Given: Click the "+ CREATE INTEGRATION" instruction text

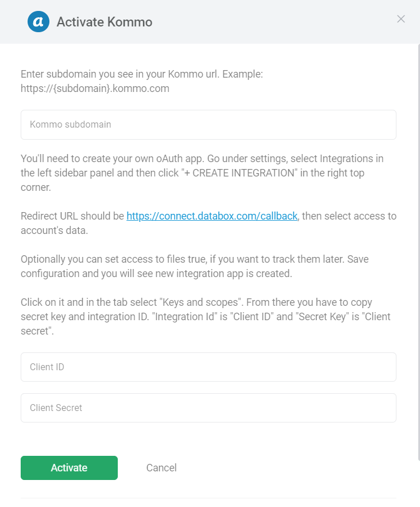Looking at the screenshot, I should [240, 173].
